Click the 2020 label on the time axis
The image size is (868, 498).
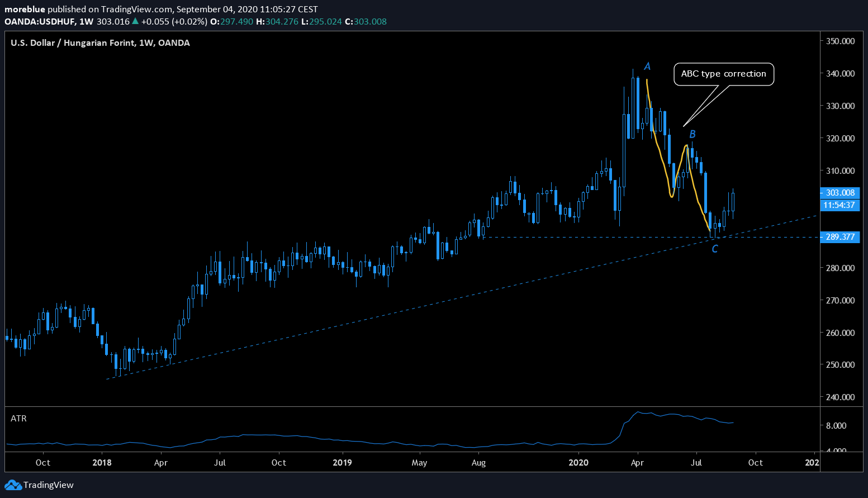point(578,463)
